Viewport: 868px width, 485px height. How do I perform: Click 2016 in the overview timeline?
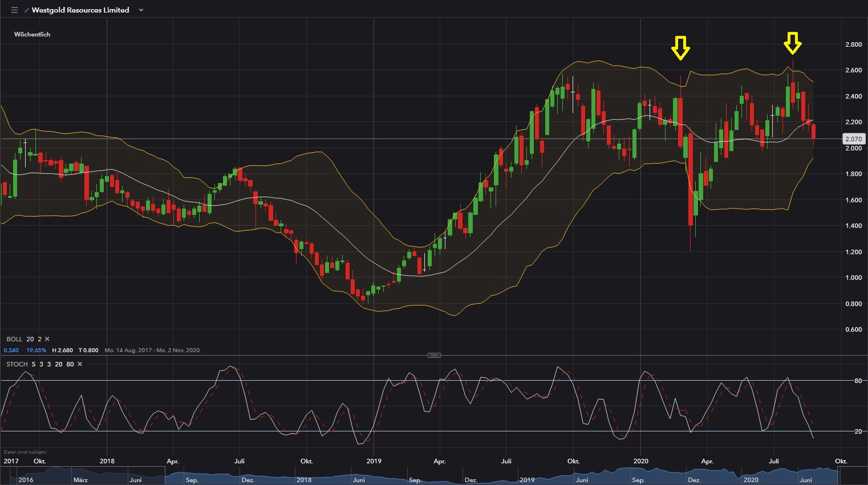point(26,480)
